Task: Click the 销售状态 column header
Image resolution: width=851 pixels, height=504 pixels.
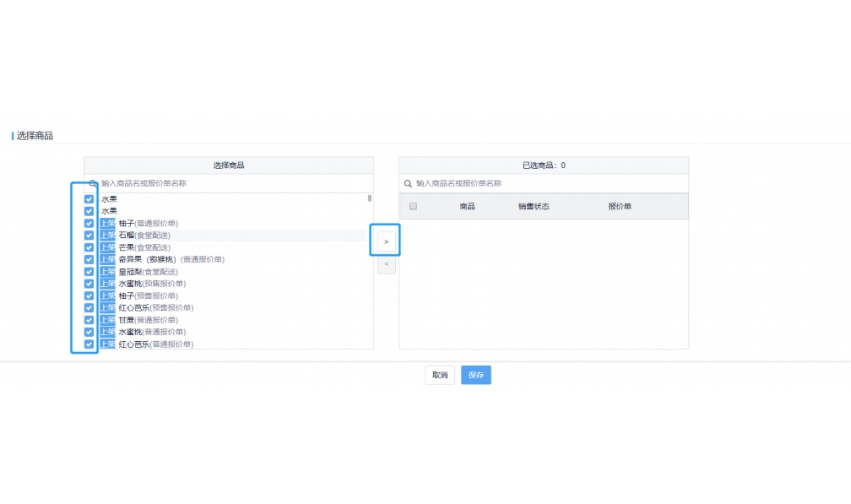Action: tap(534, 205)
